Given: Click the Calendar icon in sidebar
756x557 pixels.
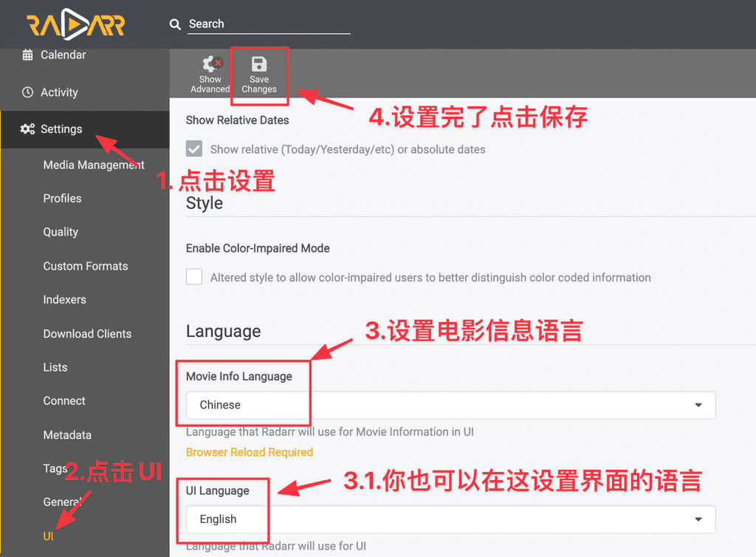Looking at the screenshot, I should pyautogui.click(x=28, y=55).
